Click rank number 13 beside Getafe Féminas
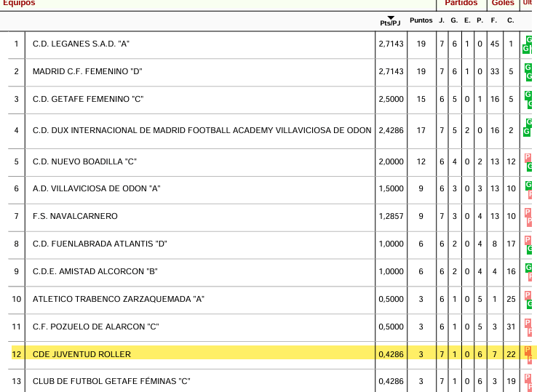The width and height of the screenshot is (537, 392). point(16,381)
